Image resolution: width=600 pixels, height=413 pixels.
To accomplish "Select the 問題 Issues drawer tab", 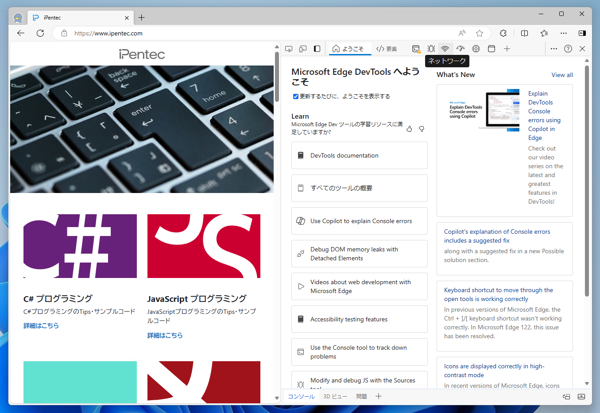I will point(361,396).
